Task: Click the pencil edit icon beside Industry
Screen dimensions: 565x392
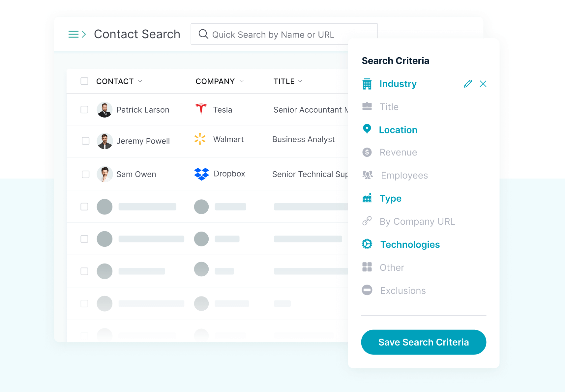Action: 468,84
